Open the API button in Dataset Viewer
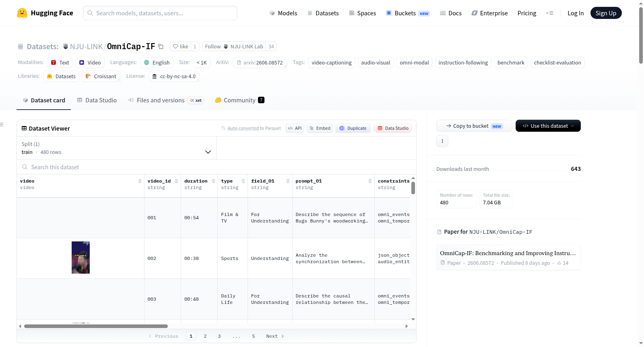Screen dimensions: 644x347 (x=295, y=128)
